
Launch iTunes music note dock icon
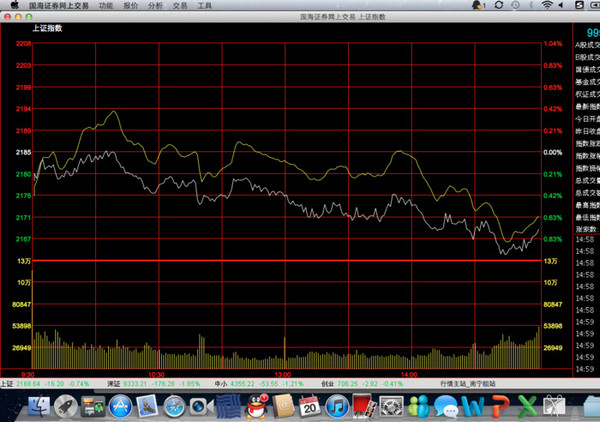tap(337, 407)
